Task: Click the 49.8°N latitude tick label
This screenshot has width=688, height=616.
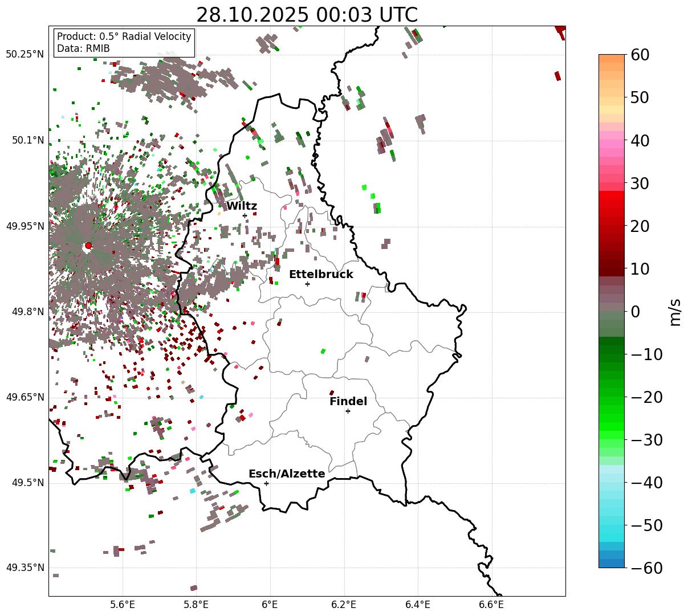Action: (x=28, y=312)
